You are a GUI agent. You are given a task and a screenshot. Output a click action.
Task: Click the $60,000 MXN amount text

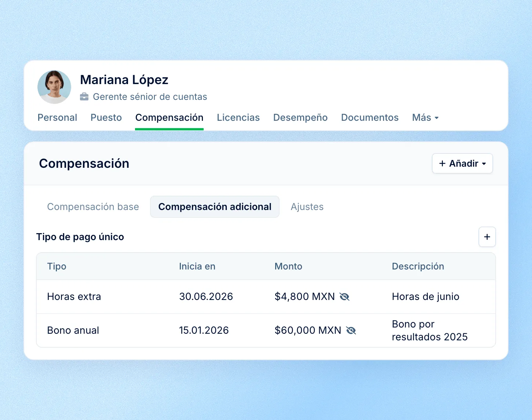308,330
